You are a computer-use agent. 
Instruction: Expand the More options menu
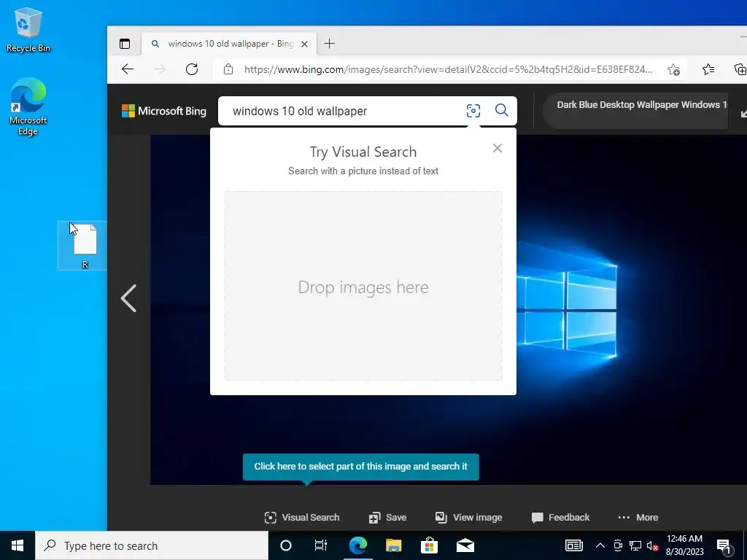click(638, 518)
